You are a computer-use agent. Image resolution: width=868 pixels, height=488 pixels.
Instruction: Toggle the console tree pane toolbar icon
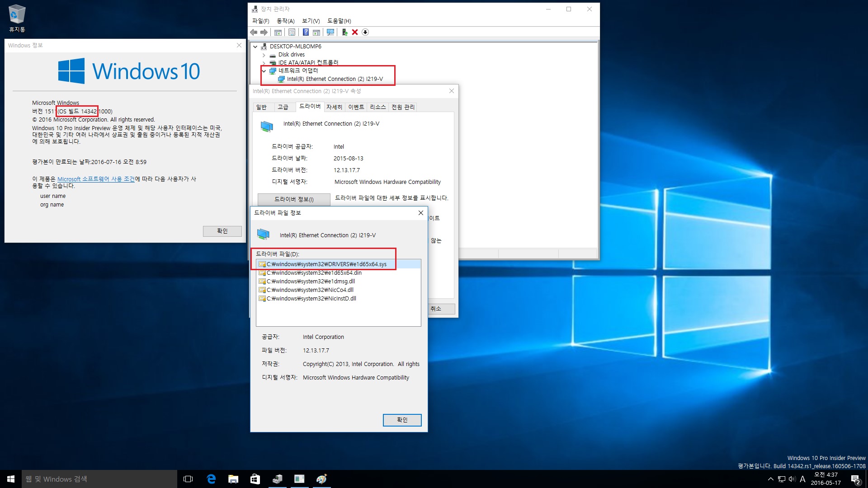click(278, 32)
